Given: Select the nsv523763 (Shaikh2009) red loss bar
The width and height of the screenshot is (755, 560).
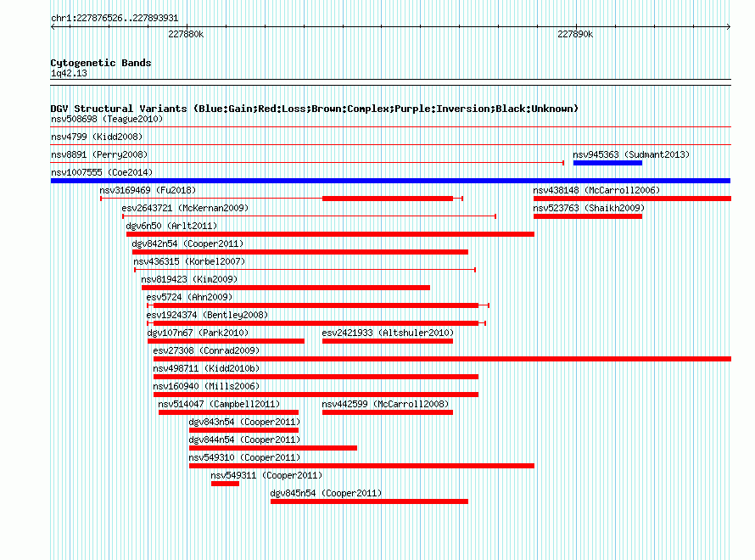Looking at the screenshot, I should [588, 216].
